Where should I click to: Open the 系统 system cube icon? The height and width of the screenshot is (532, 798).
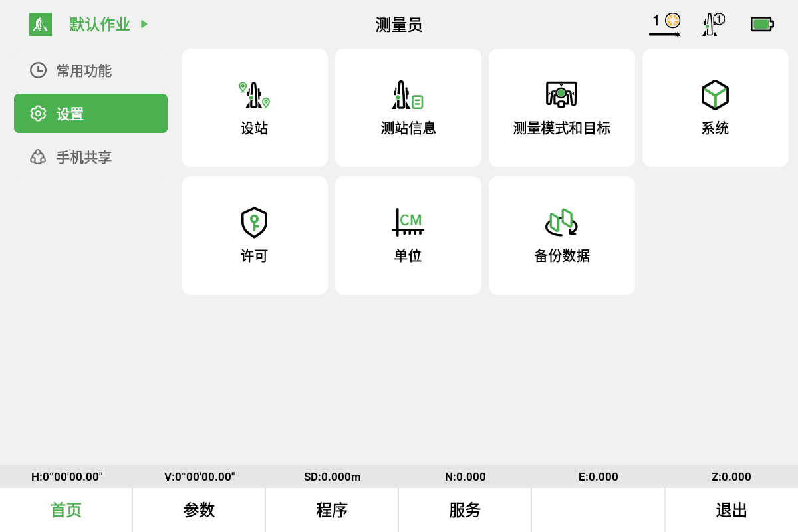point(715,95)
